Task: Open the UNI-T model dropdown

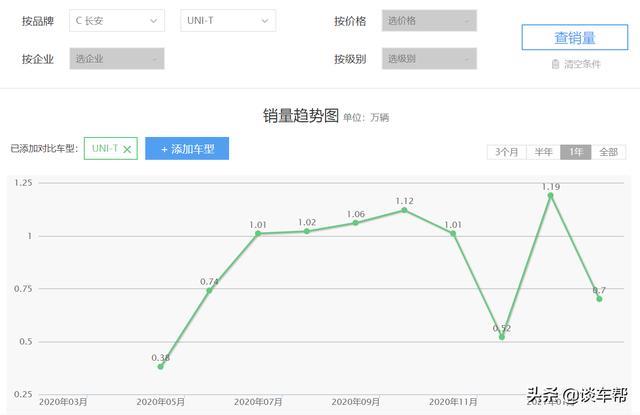Action: 228,21
